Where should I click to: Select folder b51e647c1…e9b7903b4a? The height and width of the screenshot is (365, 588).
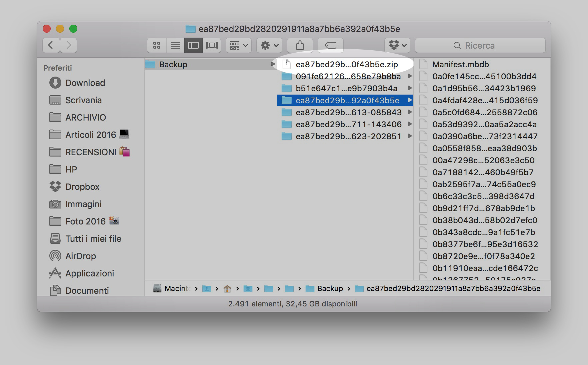pyautogui.click(x=345, y=88)
